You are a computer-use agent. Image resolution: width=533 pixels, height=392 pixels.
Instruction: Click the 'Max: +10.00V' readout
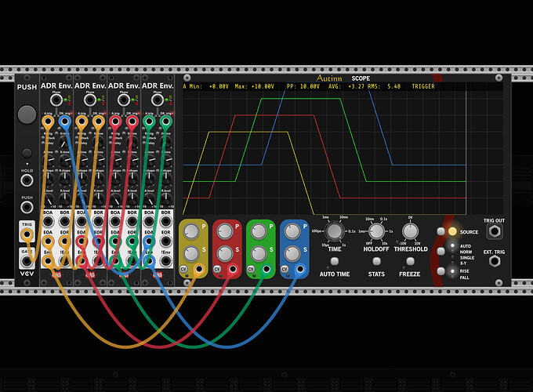(255, 87)
